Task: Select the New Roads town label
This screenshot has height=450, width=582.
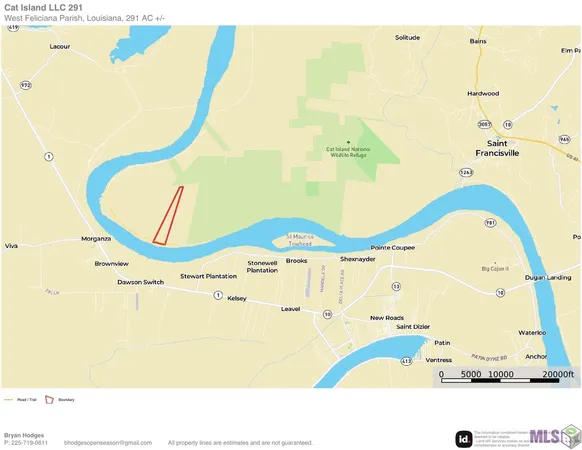Action: (x=387, y=318)
